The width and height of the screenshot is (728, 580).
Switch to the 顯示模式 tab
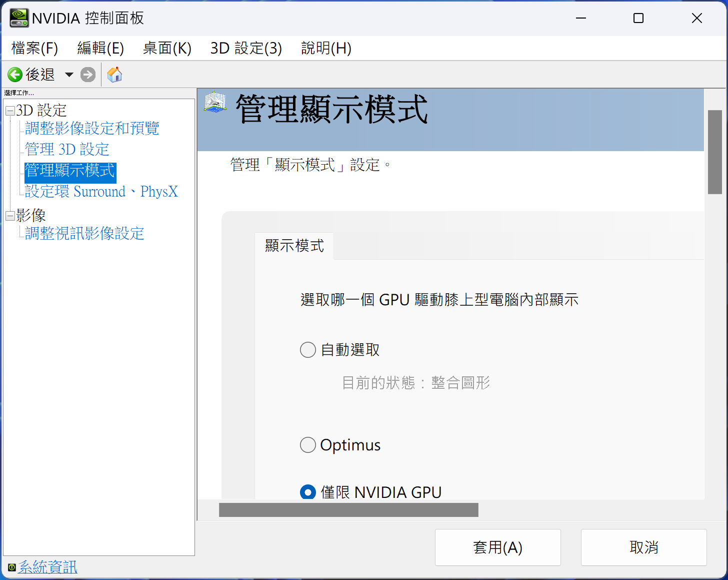pyautogui.click(x=294, y=246)
